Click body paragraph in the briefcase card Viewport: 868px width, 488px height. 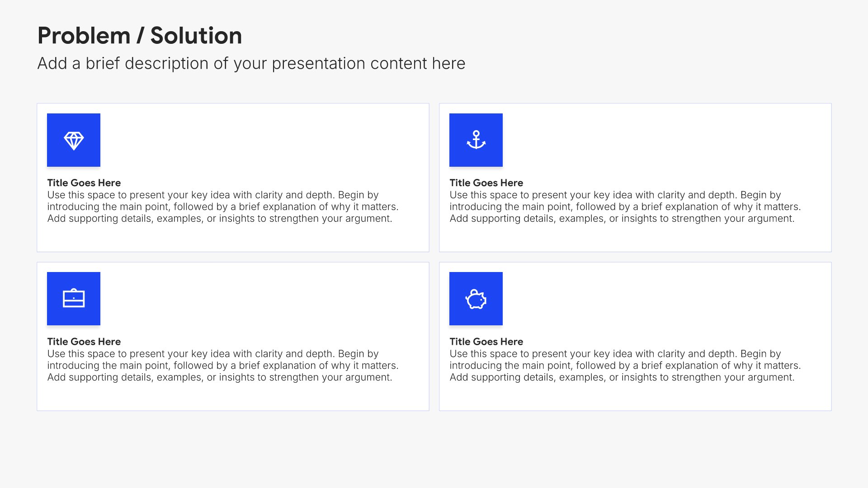coord(223,366)
